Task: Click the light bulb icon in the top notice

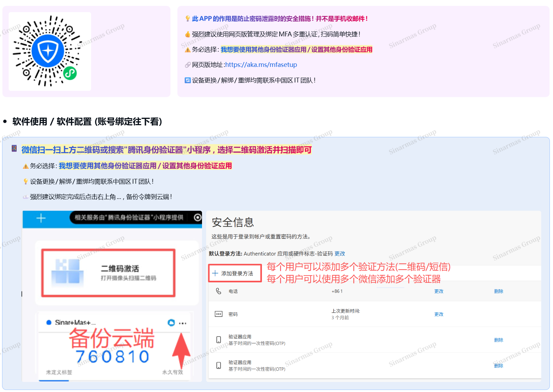Action: point(187,19)
